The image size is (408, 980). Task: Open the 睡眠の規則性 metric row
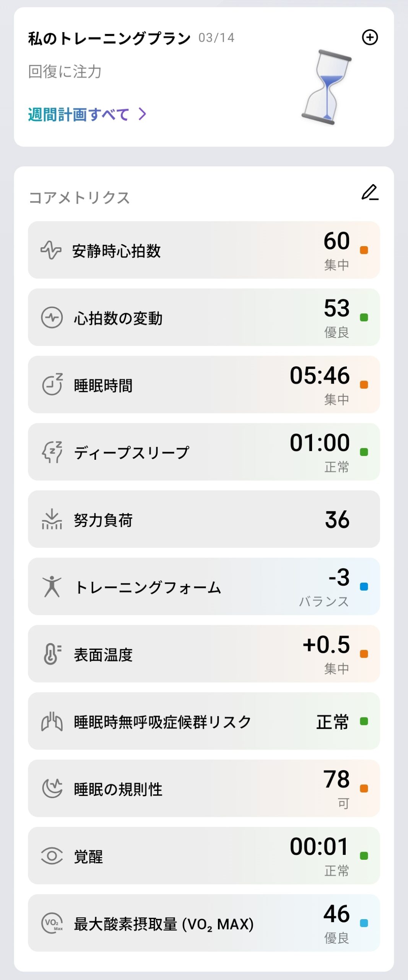pyautogui.click(x=204, y=788)
